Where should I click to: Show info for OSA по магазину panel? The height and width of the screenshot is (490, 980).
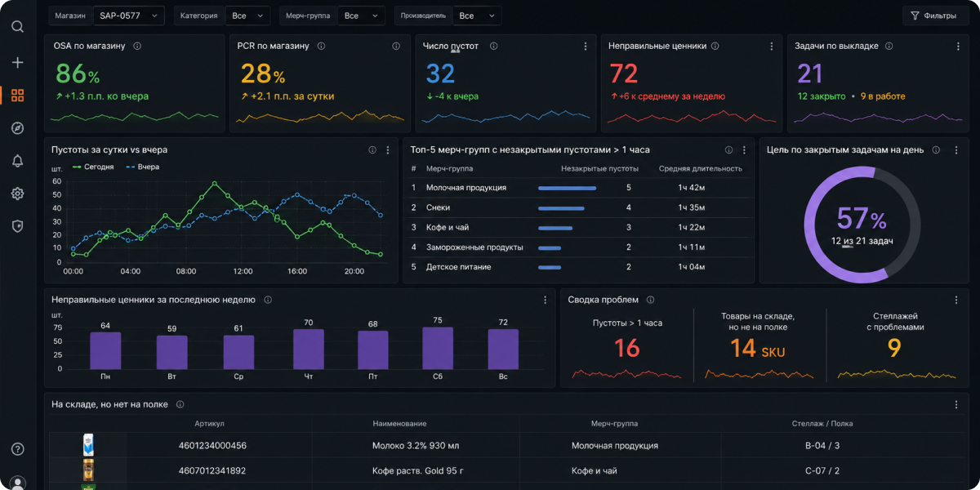137,47
